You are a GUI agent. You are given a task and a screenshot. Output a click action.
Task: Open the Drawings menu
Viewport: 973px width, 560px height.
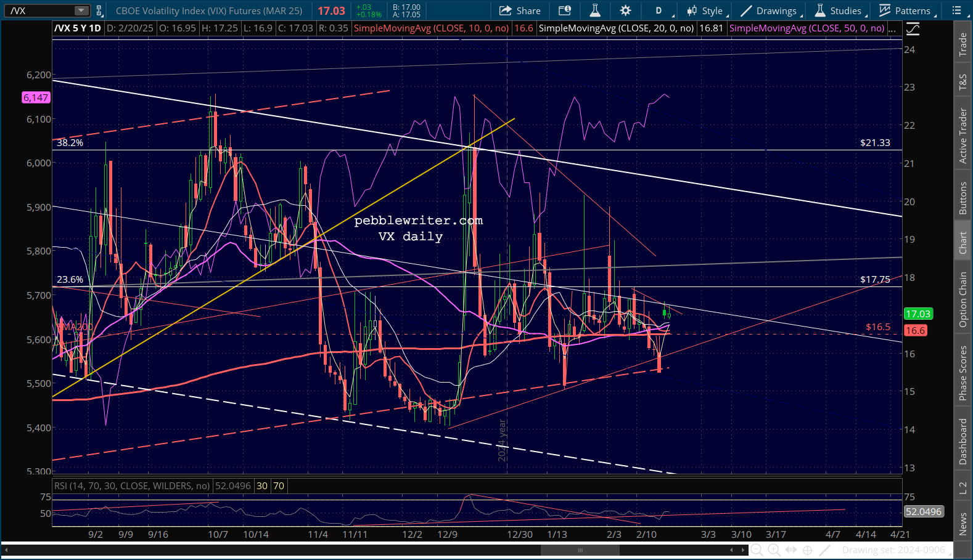771,10
